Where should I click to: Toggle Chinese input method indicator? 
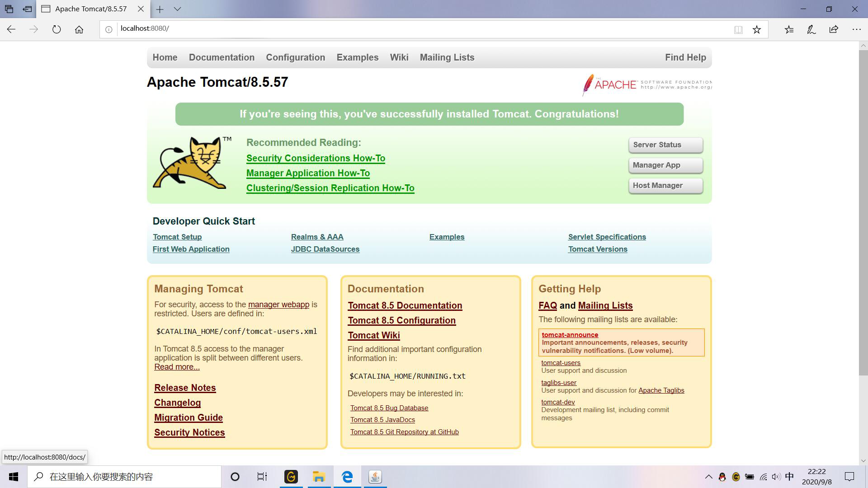click(789, 477)
